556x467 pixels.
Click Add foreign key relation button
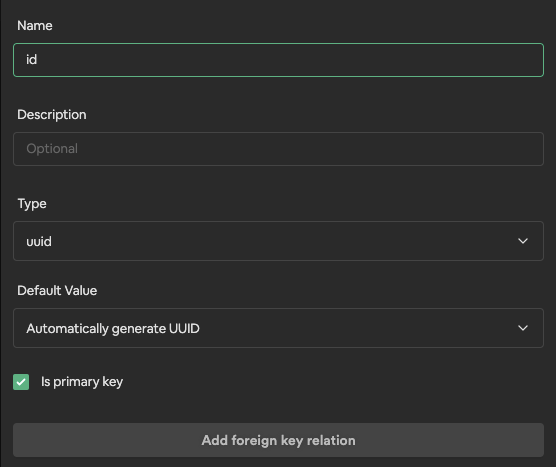(x=278, y=440)
